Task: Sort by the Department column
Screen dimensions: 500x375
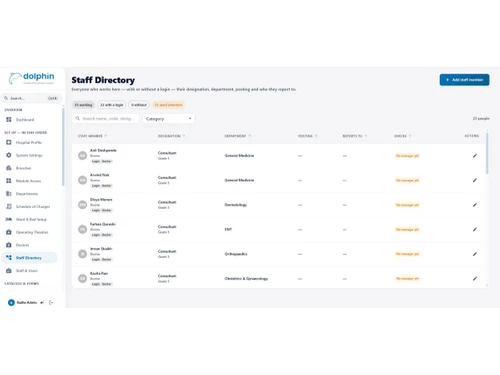Action: (238, 136)
